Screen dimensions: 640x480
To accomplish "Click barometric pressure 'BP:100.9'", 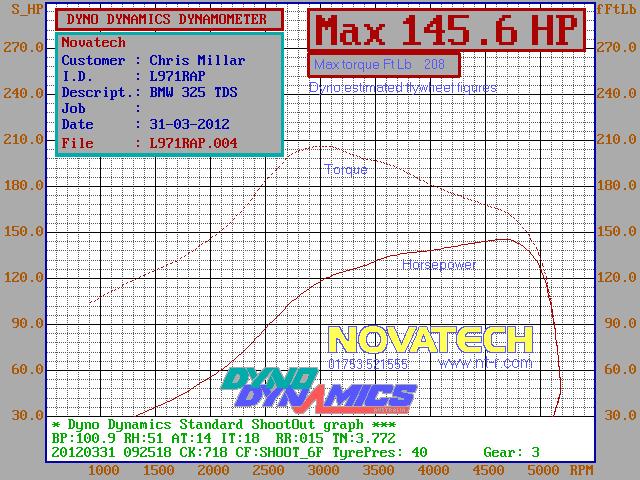I will pos(83,439).
